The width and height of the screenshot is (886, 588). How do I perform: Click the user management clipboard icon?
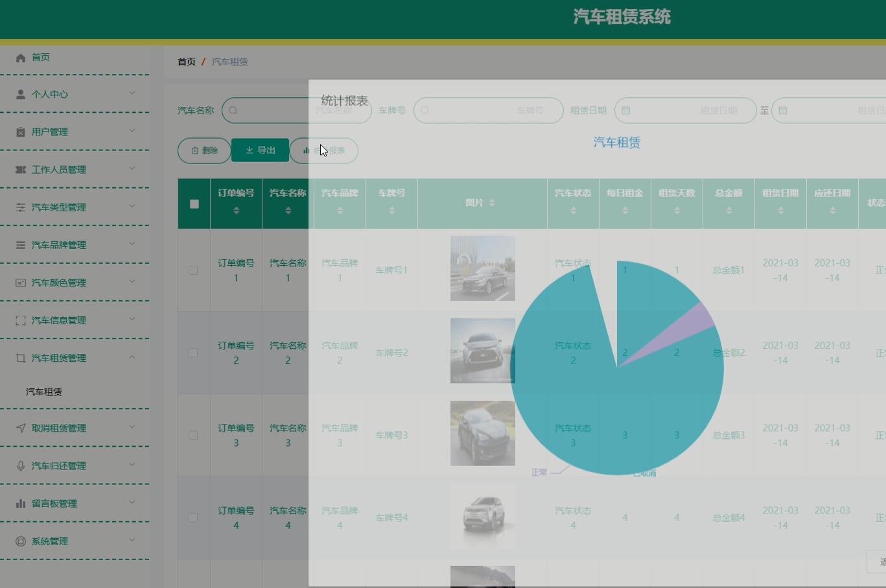21,132
